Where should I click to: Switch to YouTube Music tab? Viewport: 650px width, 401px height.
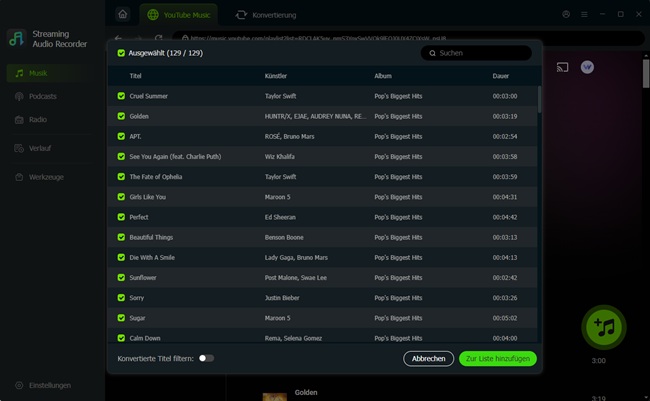pyautogui.click(x=179, y=15)
